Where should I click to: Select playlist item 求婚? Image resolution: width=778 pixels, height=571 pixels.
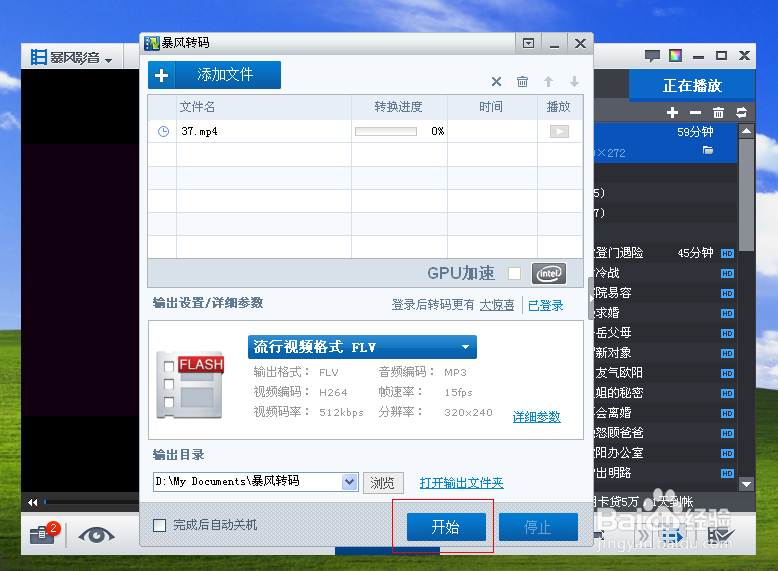[665, 313]
